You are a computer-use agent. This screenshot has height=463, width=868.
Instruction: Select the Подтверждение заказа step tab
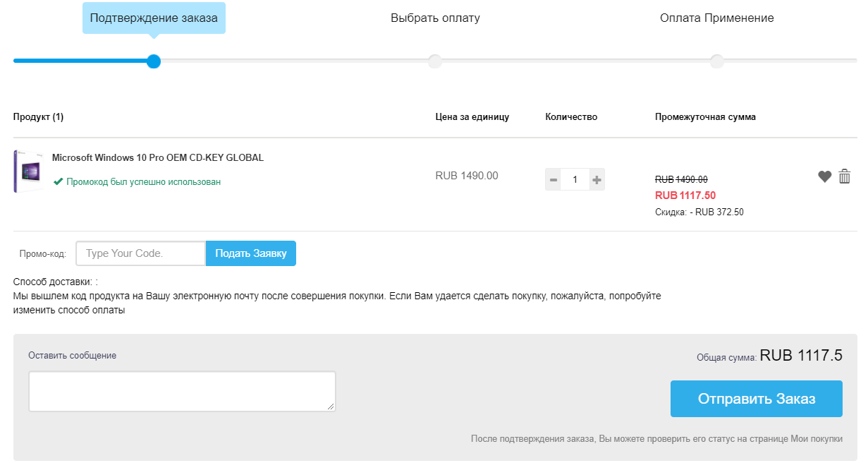[154, 18]
